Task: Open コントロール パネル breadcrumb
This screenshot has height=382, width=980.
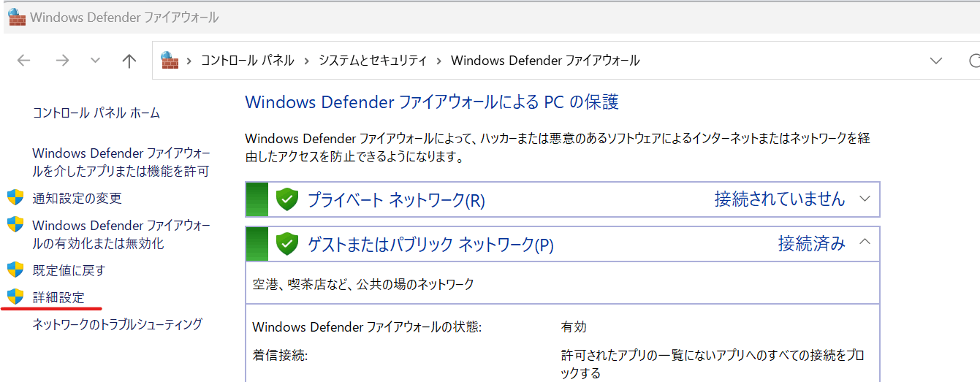Action: pyautogui.click(x=247, y=61)
